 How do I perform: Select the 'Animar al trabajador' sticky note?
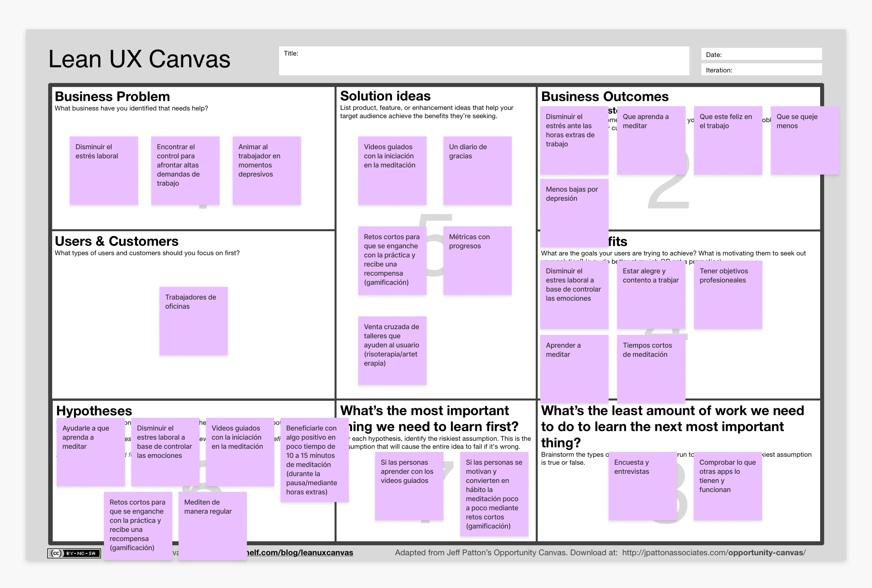click(x=267, y=171)
